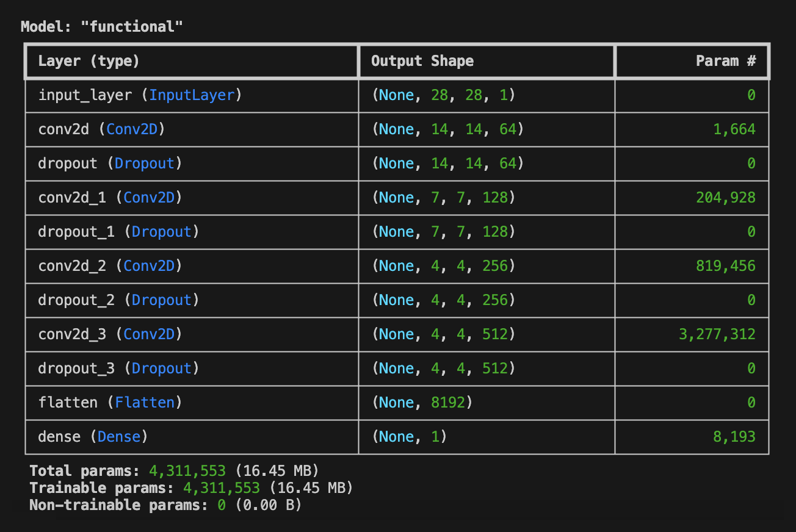This screenshot has width=796, height=532.
Task: Click the 'Layer (type)' column header
Action: point(89,61)
